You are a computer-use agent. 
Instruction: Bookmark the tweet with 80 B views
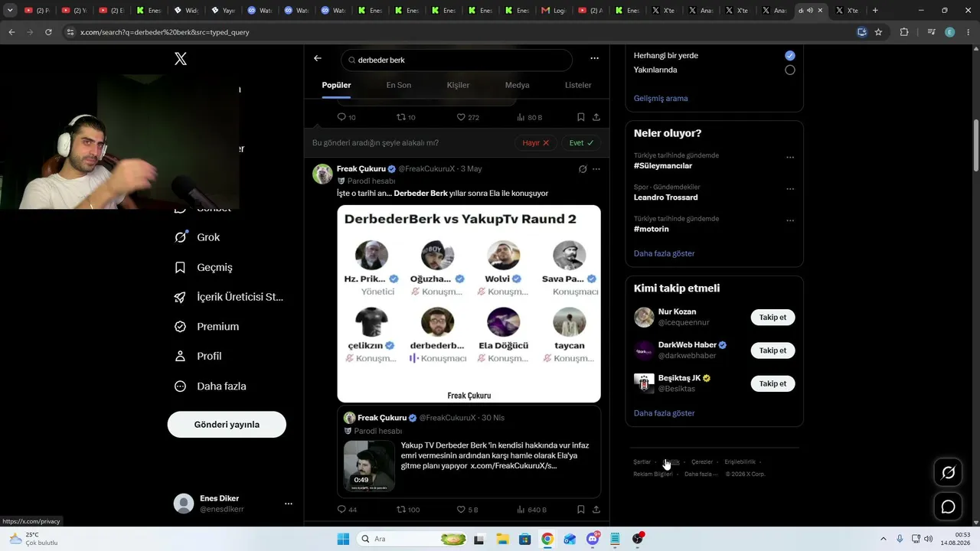point(581,117)
